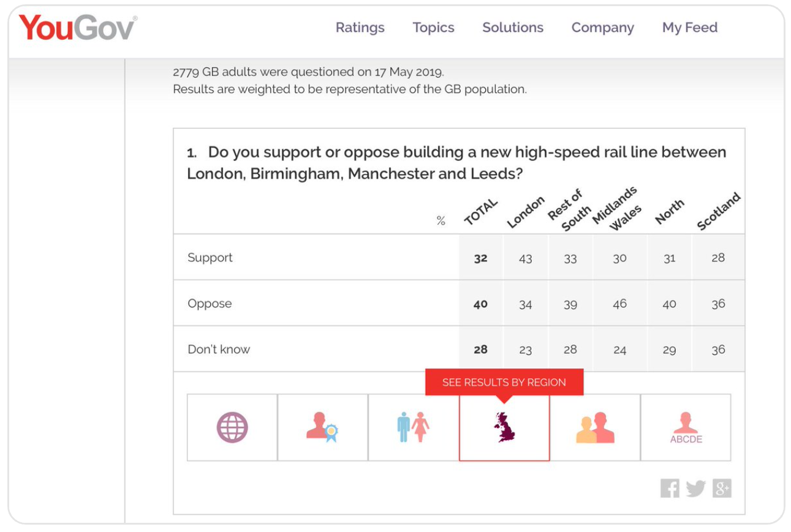View results by voting intention rosette icon
The image size is (791, 532).
coord(324,427)
